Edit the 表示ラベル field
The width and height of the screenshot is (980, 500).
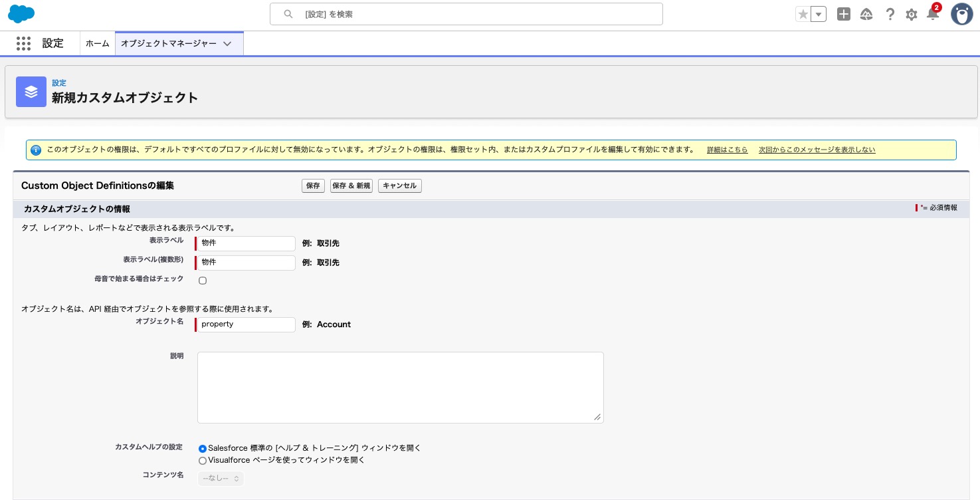[246, 243]
